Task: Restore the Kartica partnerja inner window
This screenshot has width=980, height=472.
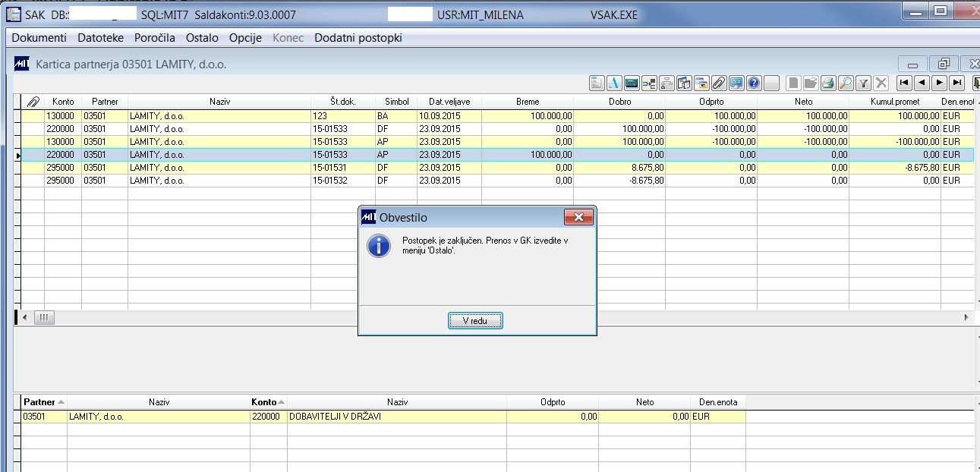Action: click(944, 64)
